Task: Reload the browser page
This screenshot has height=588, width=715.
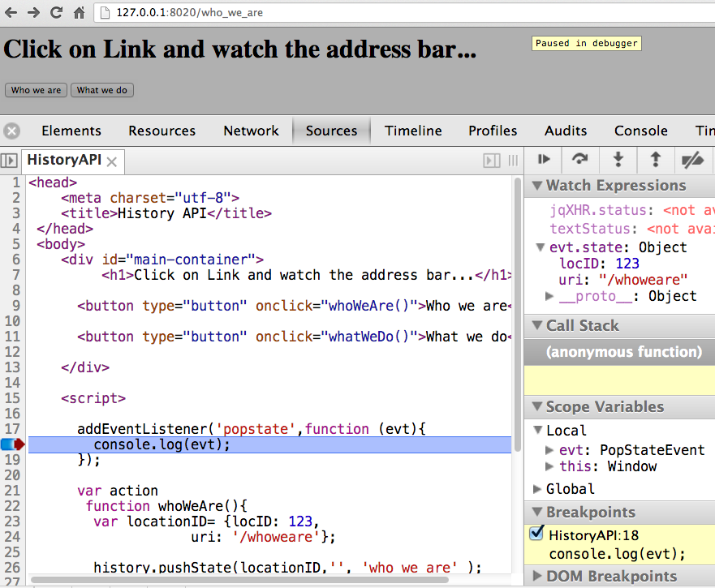Action: 57,12
